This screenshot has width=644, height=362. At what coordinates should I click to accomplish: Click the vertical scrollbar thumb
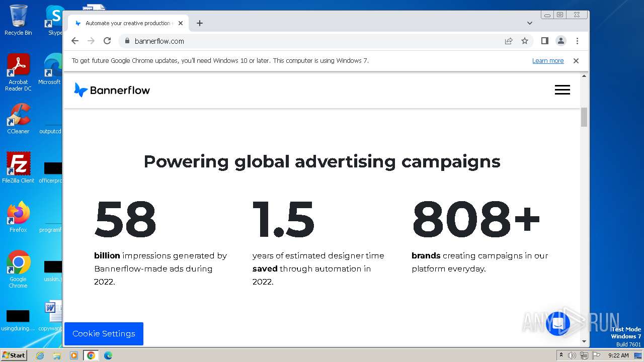[584, 117]
